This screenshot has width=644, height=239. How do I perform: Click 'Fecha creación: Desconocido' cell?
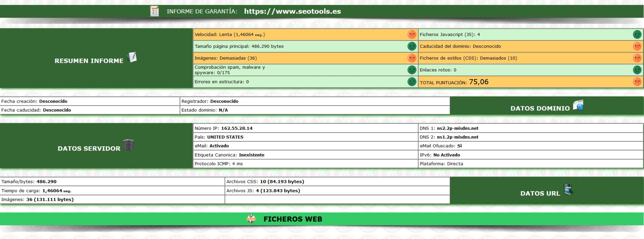coord(90,101)
